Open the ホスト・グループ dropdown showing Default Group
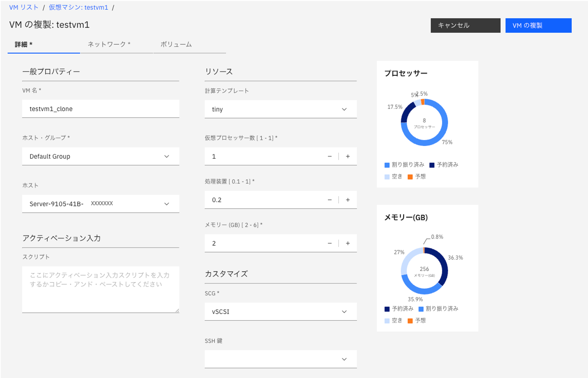The width and height of the screenshot is (588, 378). [x=100, y=156]
